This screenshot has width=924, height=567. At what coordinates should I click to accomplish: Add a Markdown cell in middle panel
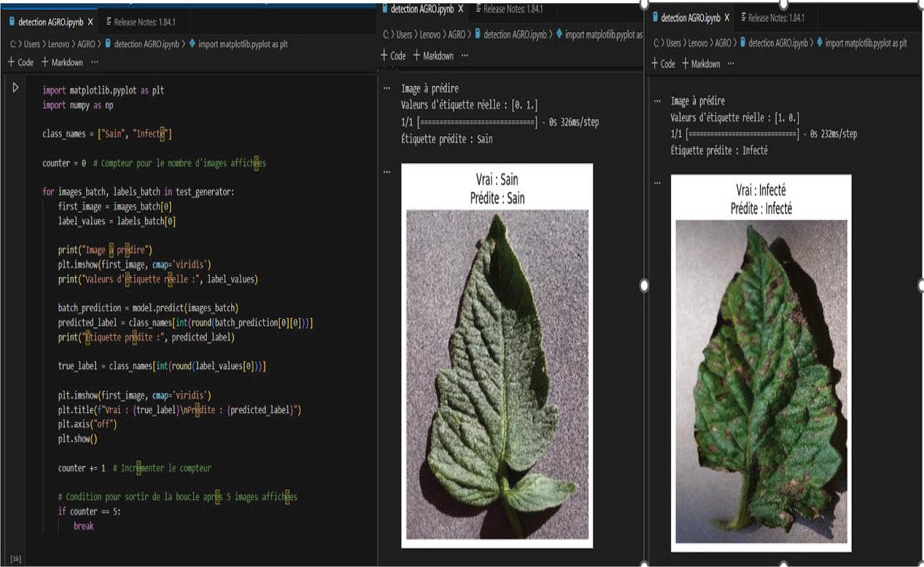coord(433,56)
